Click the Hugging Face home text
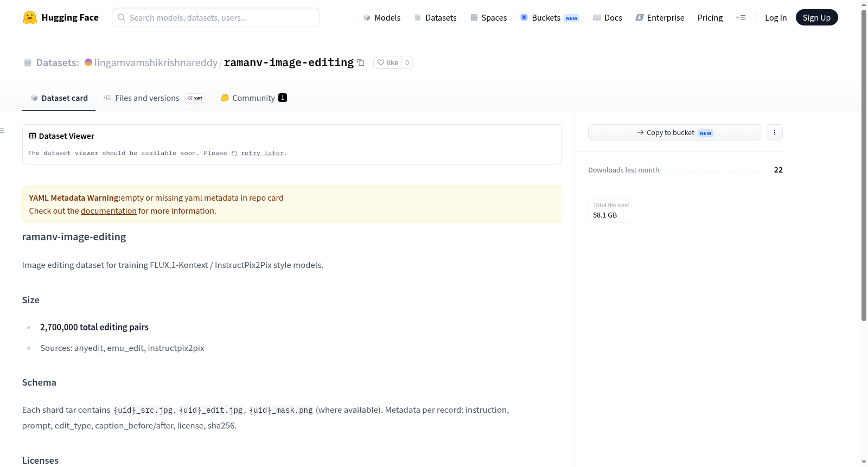The image size is (868, 467). [x=70, y=17]
